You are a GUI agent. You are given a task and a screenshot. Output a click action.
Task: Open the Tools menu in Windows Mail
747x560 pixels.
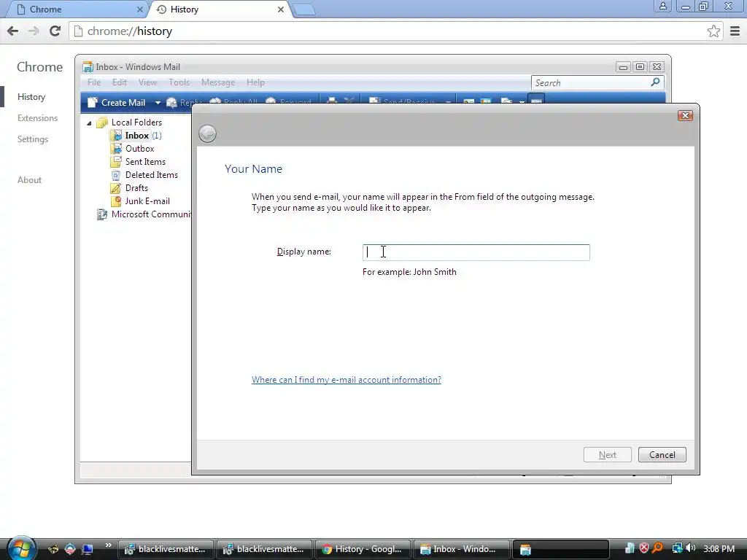click(x=179, y=82)
